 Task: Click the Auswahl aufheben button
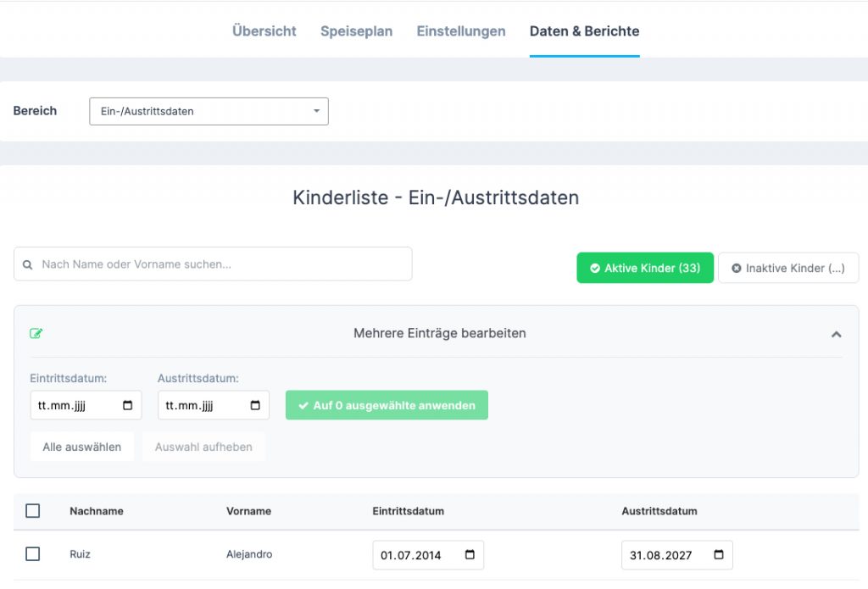coord(203,447)
